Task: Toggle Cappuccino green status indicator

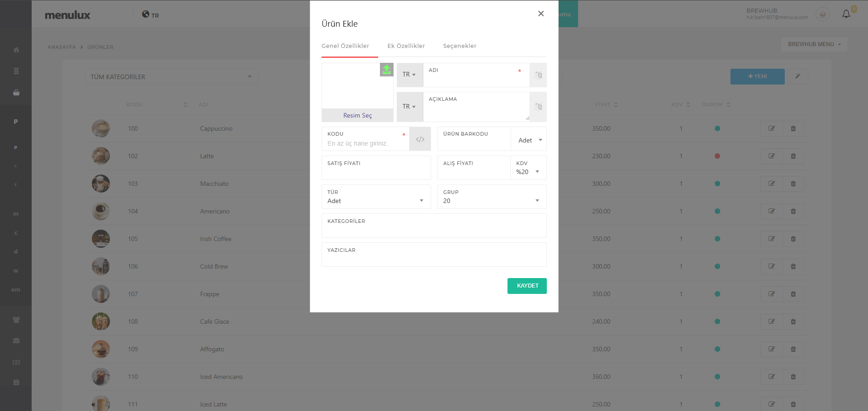Action: (x=717, y=128)
